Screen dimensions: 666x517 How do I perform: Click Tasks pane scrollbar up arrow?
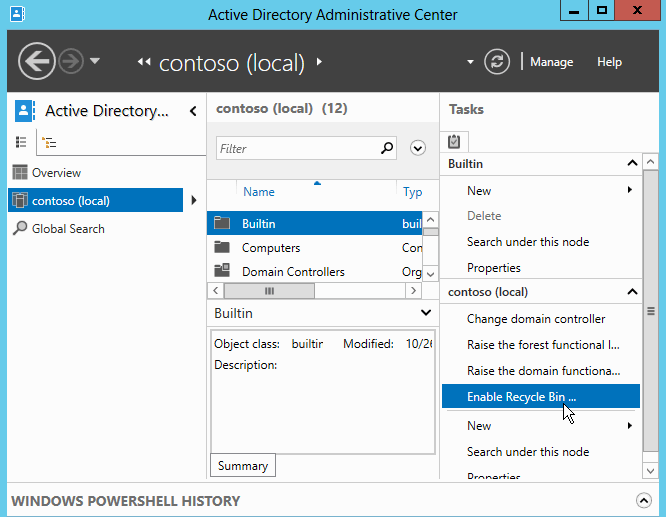(x=651, y=161)
